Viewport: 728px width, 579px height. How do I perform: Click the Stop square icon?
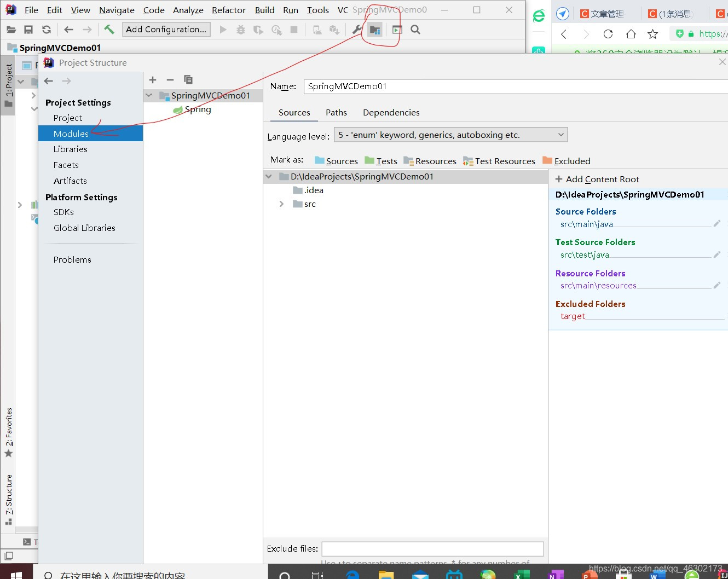(x=294, y=30)
